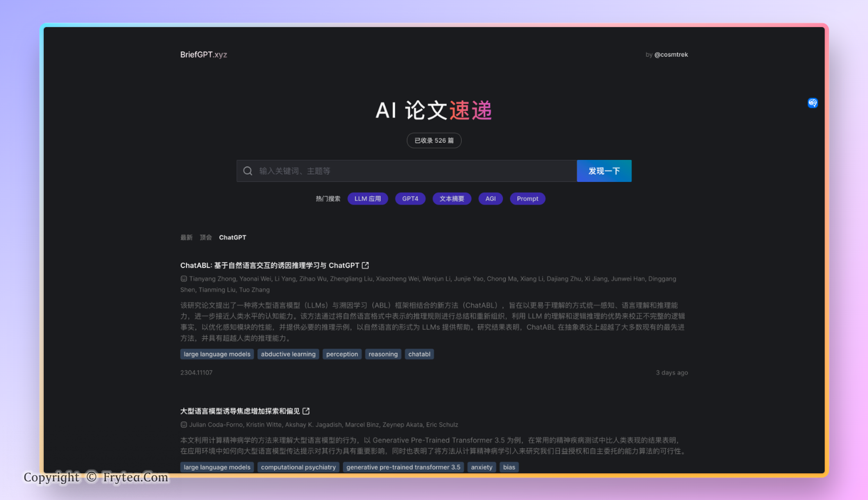The width and height of the screenshot is (868, 500).
Task: Go to BriefGPT.xyz home logo
Action: (204, 55)
